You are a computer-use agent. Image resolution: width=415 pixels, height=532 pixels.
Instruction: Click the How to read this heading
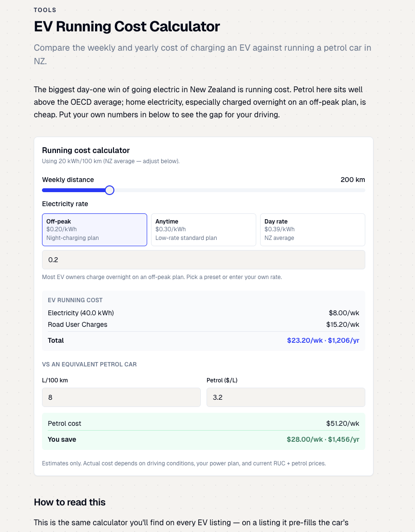(69, 502)
